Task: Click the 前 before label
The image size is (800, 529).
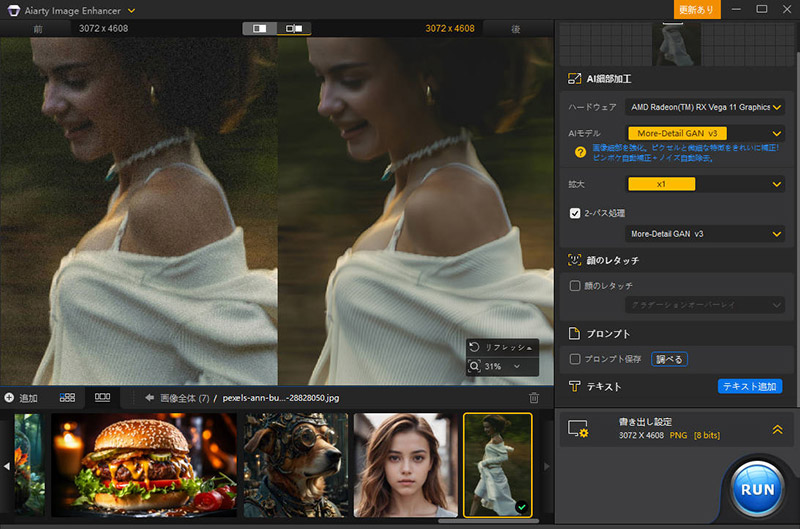Action: pyautogui.click(x=38, y=29)
